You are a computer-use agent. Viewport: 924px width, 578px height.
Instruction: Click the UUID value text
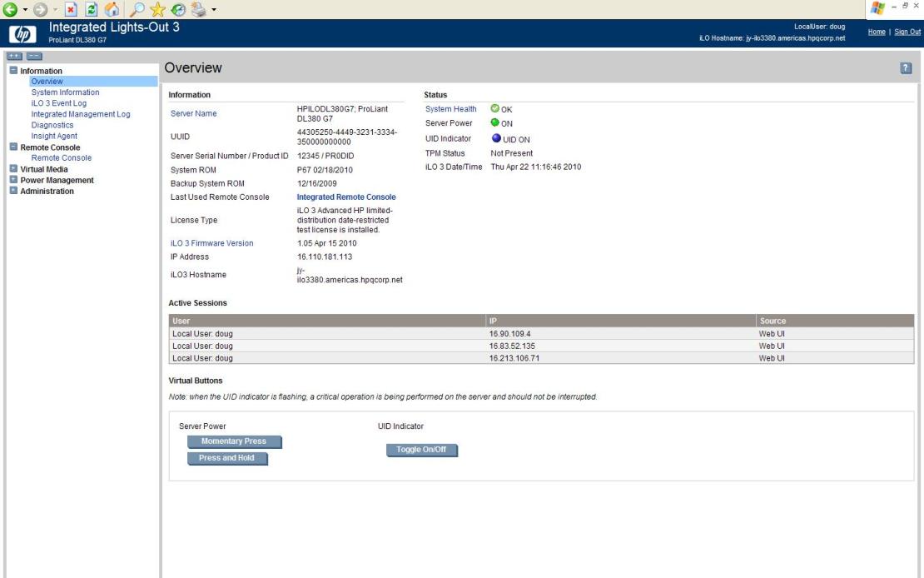coord(347,137)
